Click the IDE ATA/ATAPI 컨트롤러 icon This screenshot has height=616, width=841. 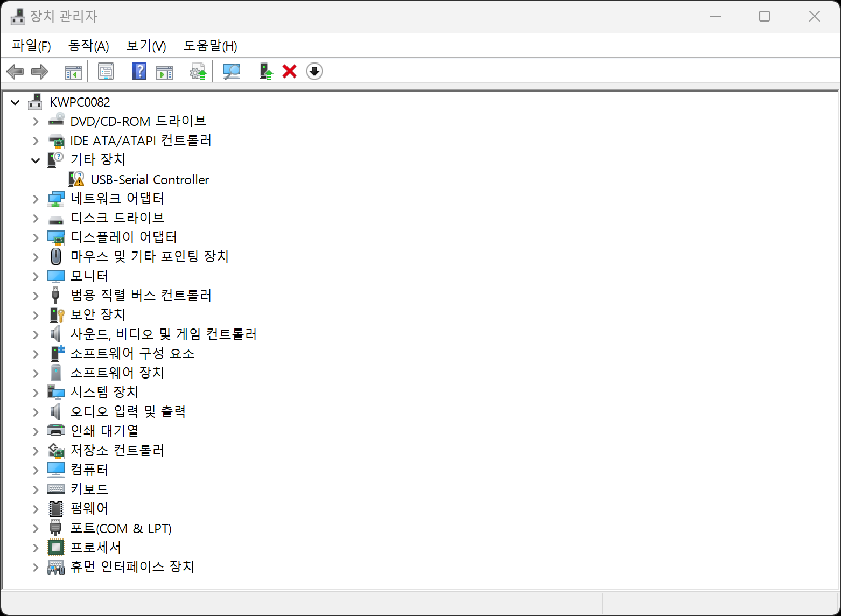[56, 141]
